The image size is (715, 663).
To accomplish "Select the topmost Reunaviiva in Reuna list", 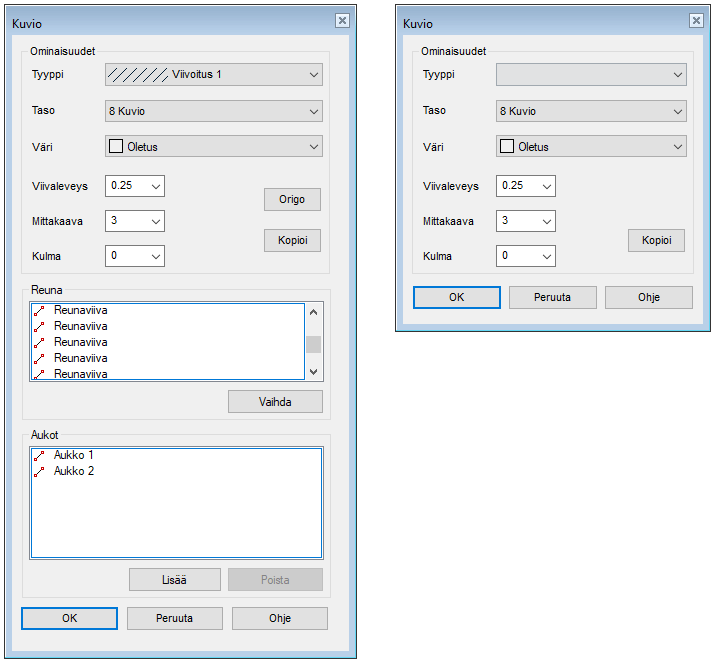I will pos(80,310).
